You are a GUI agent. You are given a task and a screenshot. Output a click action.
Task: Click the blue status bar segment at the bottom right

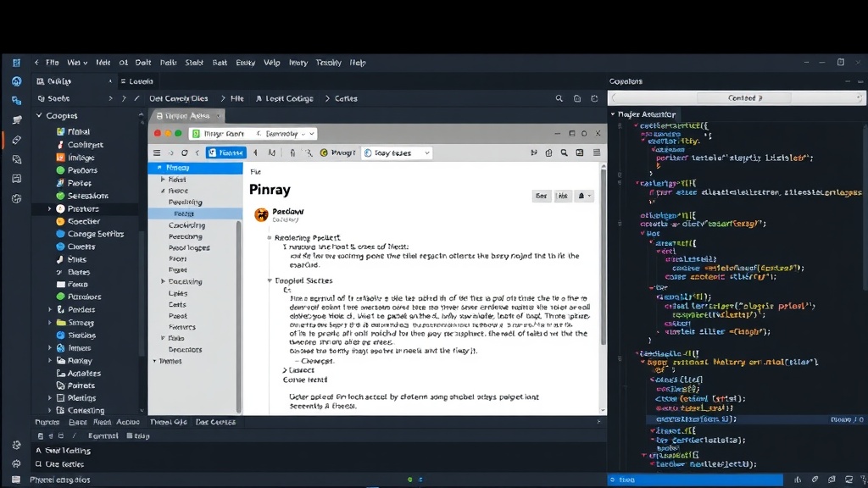695,480
